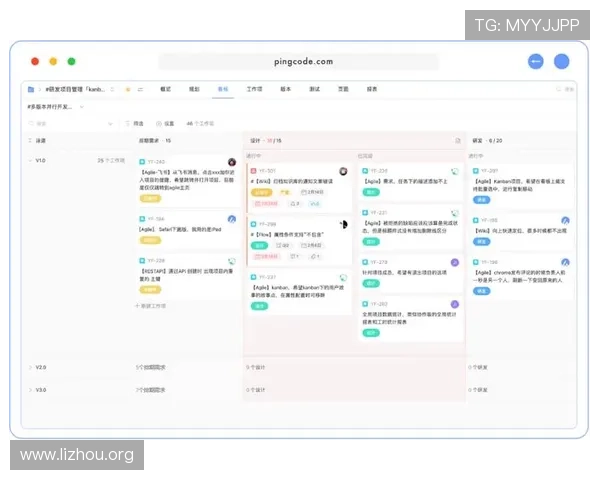Screen dimensions: 600x480
Task: Click the avatar on the RESTAPI card
Action: click(x=232, y=261)
